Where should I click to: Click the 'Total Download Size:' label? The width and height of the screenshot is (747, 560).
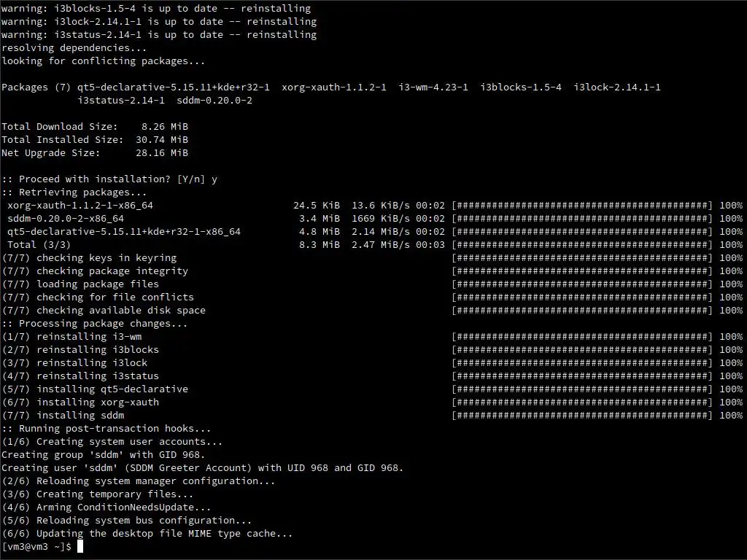coord(60,126)
